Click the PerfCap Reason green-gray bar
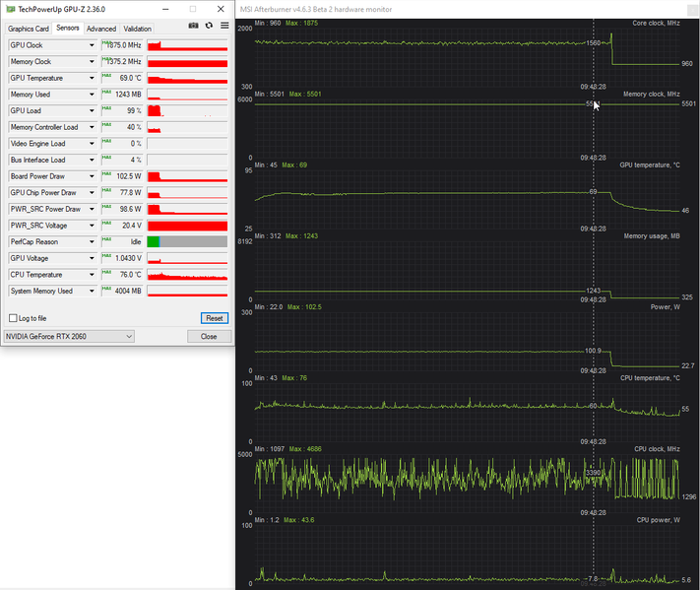 tap(187, 241)
